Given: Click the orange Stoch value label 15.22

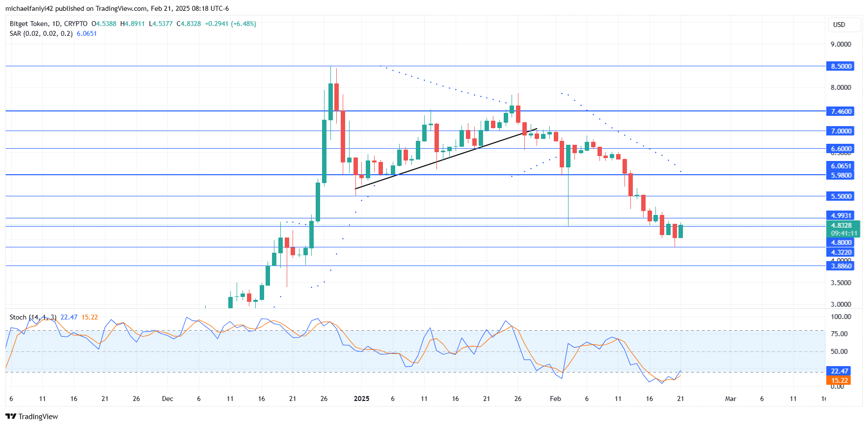Looking at the screenshot, I should point(839,380).
